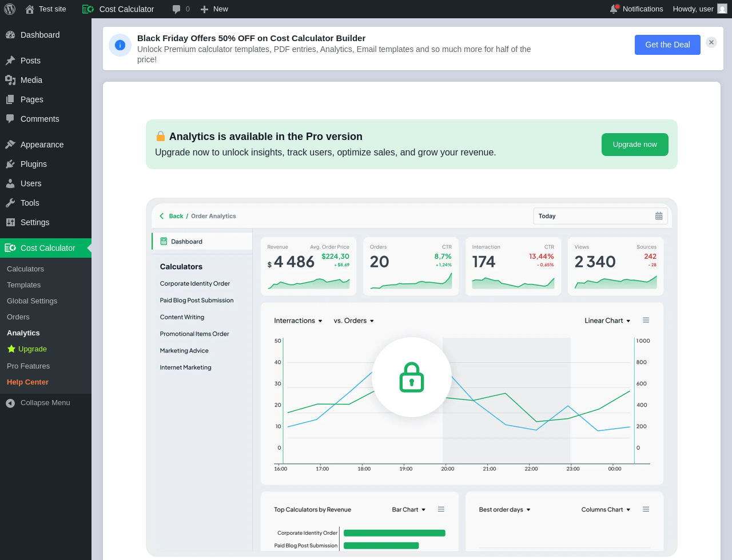Image resolution: width=732 pixels, height=560 pixels.
Task: Click the comments bubble icon in admin bar
Action: coord(176,9)
